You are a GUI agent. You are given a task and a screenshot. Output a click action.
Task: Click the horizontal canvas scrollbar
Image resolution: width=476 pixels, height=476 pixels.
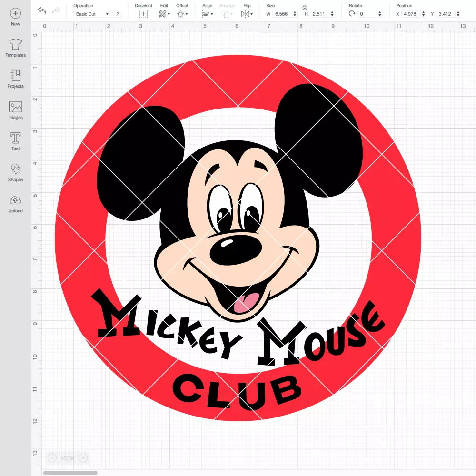(x=70, y=473)
